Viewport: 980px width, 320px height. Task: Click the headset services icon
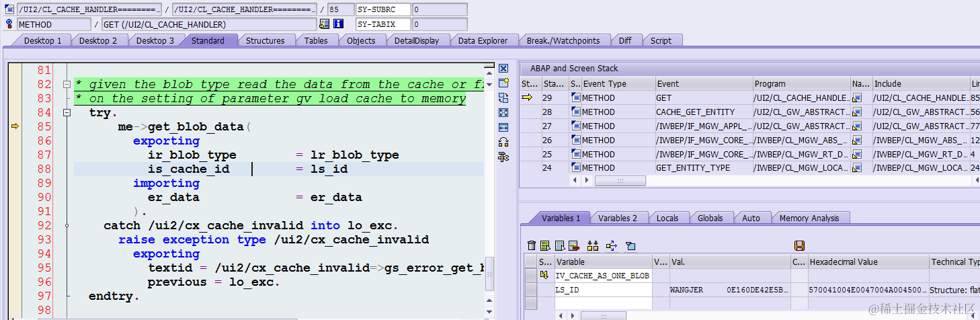pos(503,142)
